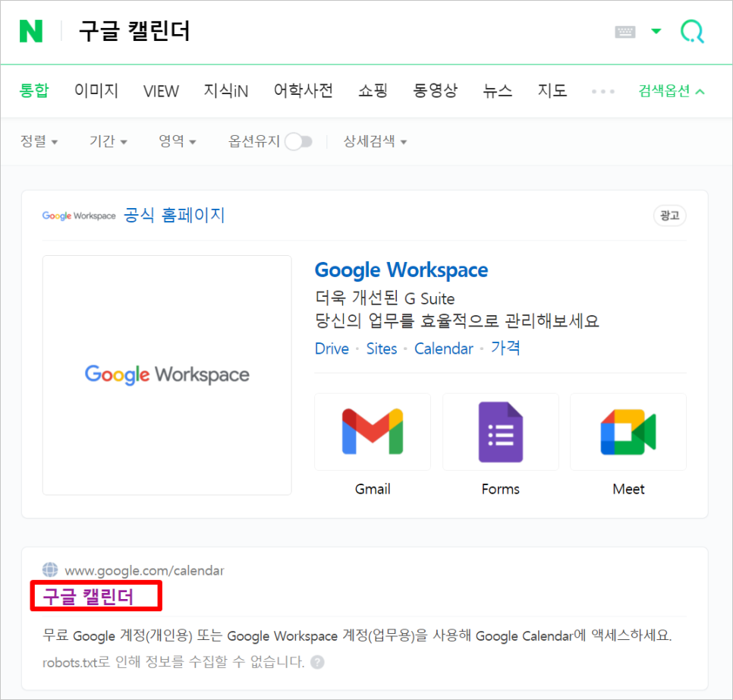Click the Google Meet icon tile
The image size is (733, 700).
pyautogui.click(x=628, y=432)
